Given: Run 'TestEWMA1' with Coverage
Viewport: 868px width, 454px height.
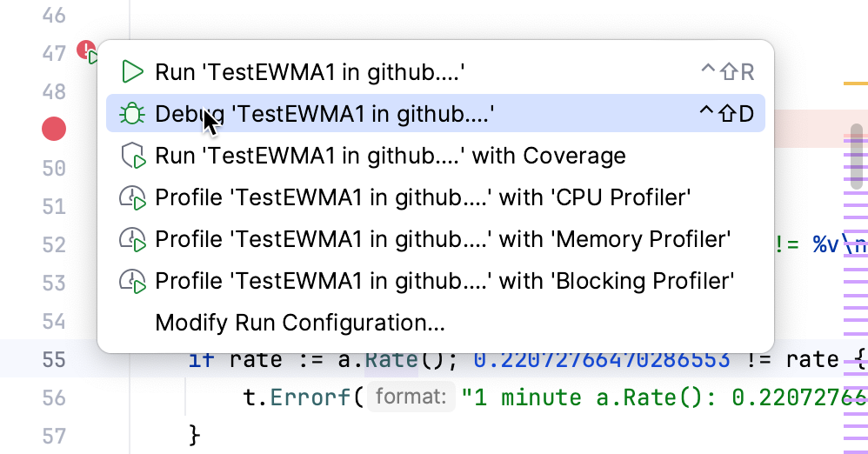Looking at the screenshot, I should coord(391,156).
